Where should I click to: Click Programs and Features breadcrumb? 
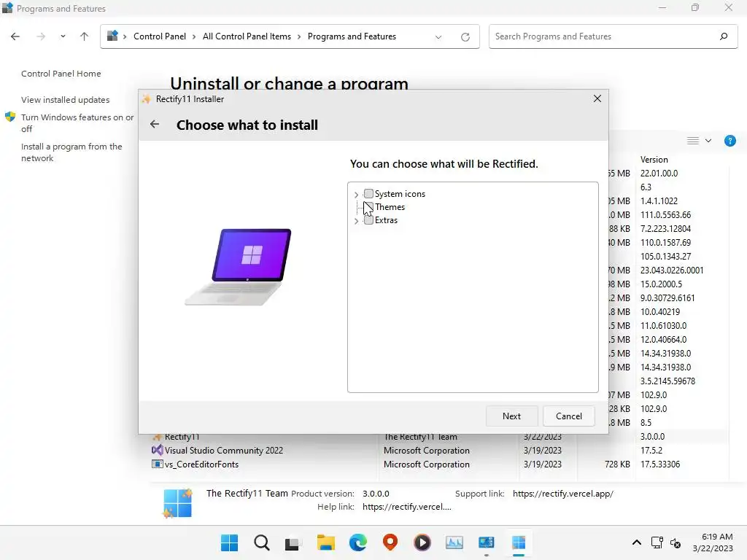352,36
